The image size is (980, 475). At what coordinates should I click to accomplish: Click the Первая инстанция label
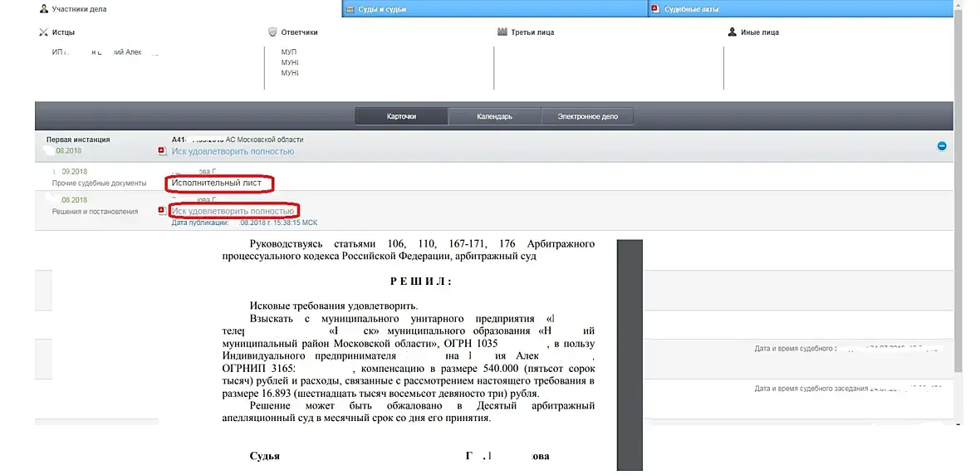tap(78, 140)
